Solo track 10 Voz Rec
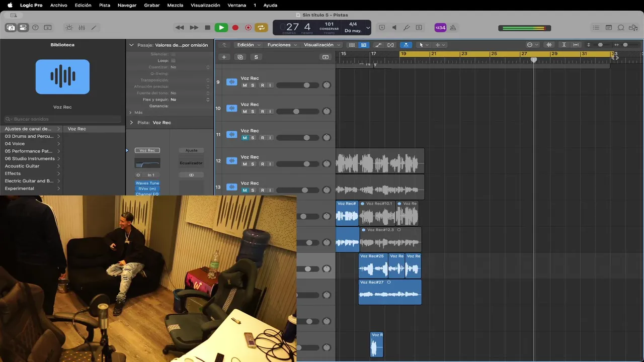 (253, 112)
